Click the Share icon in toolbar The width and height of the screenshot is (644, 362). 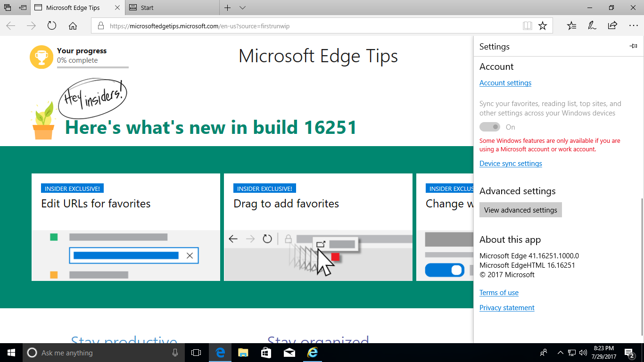[612, 25]
